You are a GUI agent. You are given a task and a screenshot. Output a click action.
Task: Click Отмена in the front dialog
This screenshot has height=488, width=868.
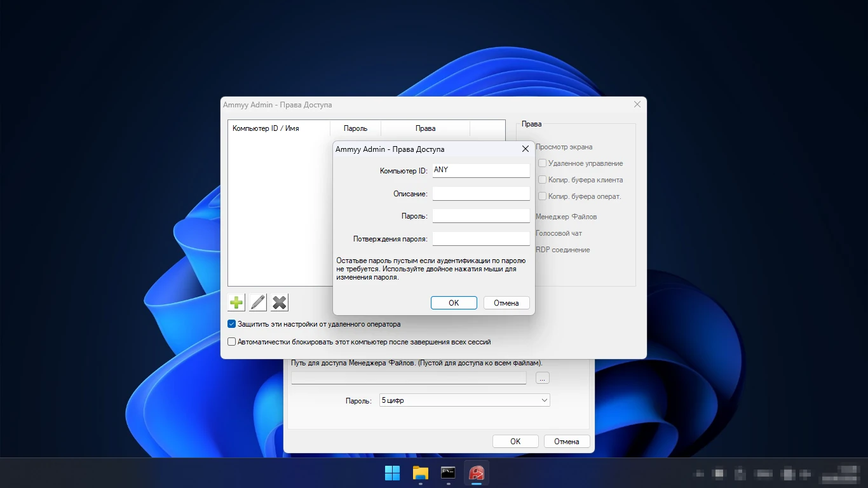click(x=506, y=303)
